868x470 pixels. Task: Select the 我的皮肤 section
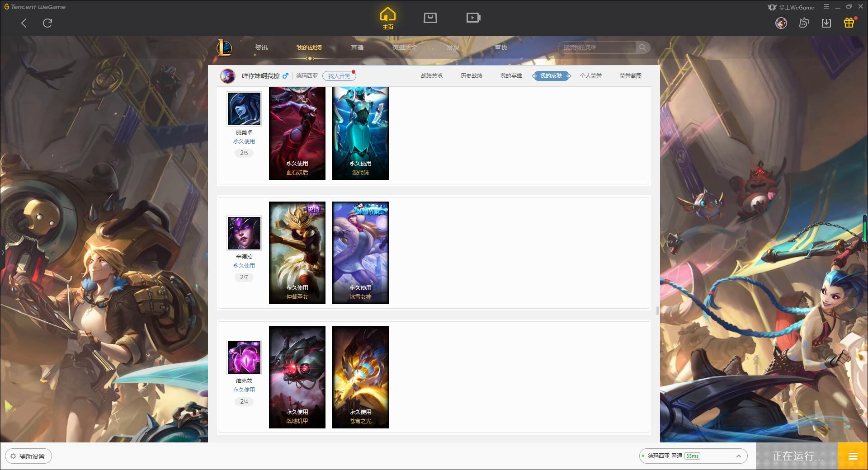coord(551,76)
